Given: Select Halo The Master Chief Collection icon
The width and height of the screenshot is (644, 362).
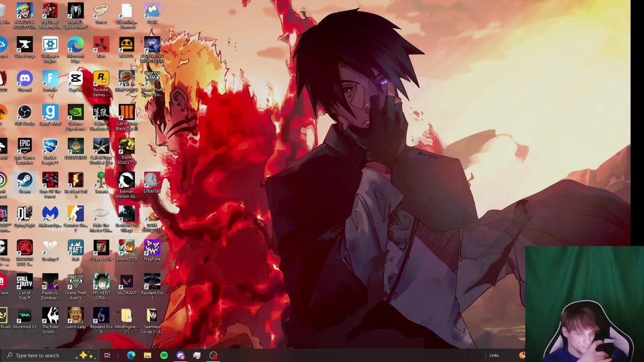Looking at the screenshot, I should [101, 218].
